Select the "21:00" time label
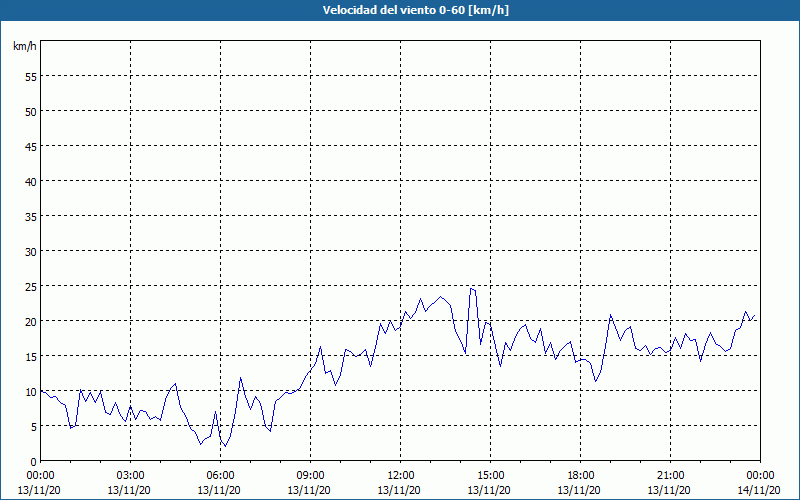The image size is (800, 500). (x=670, y=476)
